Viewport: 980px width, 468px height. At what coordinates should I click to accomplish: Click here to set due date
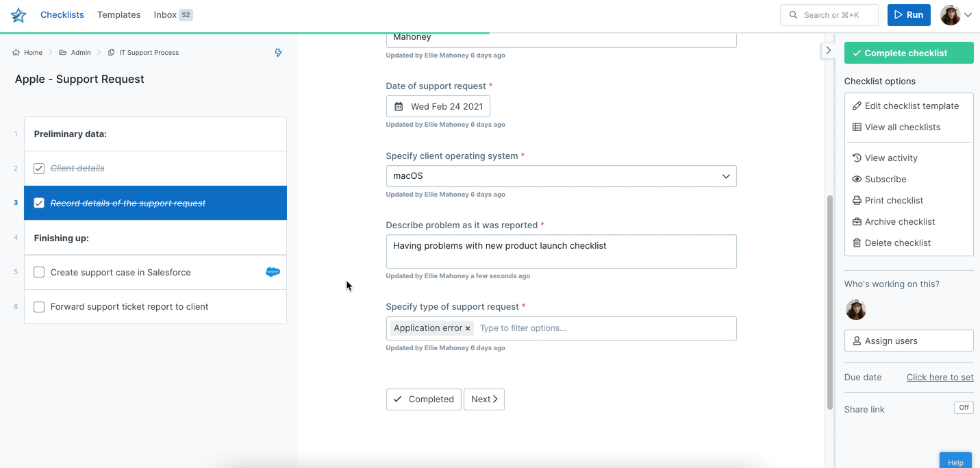[x=940, y=378]
